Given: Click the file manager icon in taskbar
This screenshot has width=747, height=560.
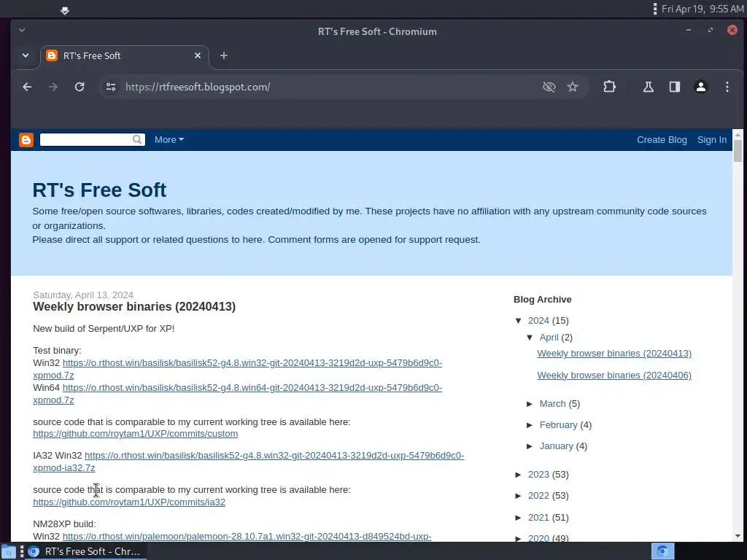Looking at the screenshot, I should tap(9, 551).
